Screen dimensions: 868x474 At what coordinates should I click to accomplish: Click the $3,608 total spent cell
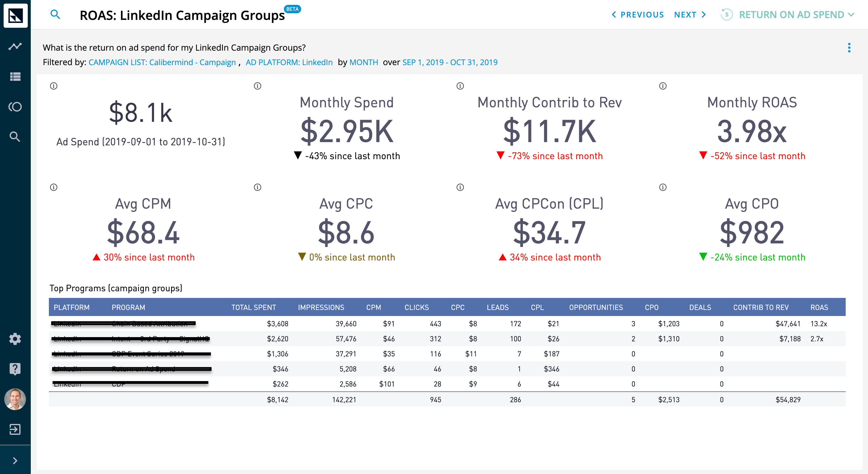pyautogui.click(x=278, y=324)
